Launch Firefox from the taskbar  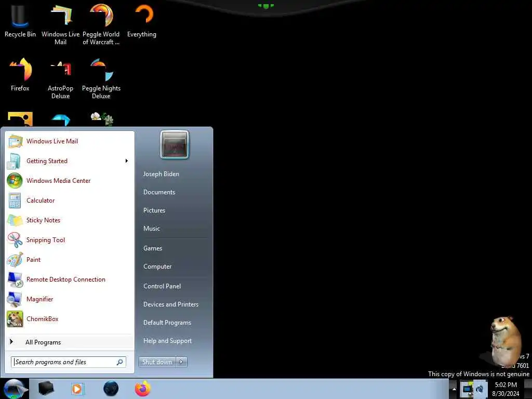click(x=143, y=389)
